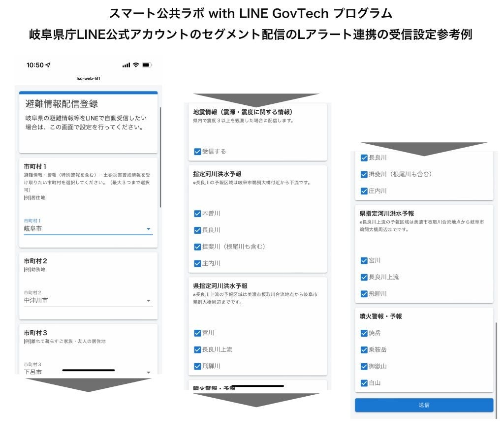
Task: Toggle 宮川 checkbox in the right screenshot
Action: click(x=364, y=260)
